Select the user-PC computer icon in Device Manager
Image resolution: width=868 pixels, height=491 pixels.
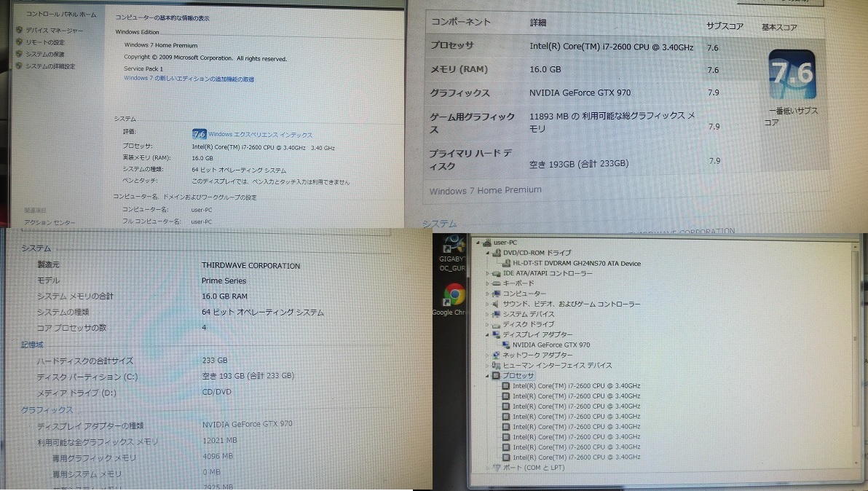(x=487, y=243)
